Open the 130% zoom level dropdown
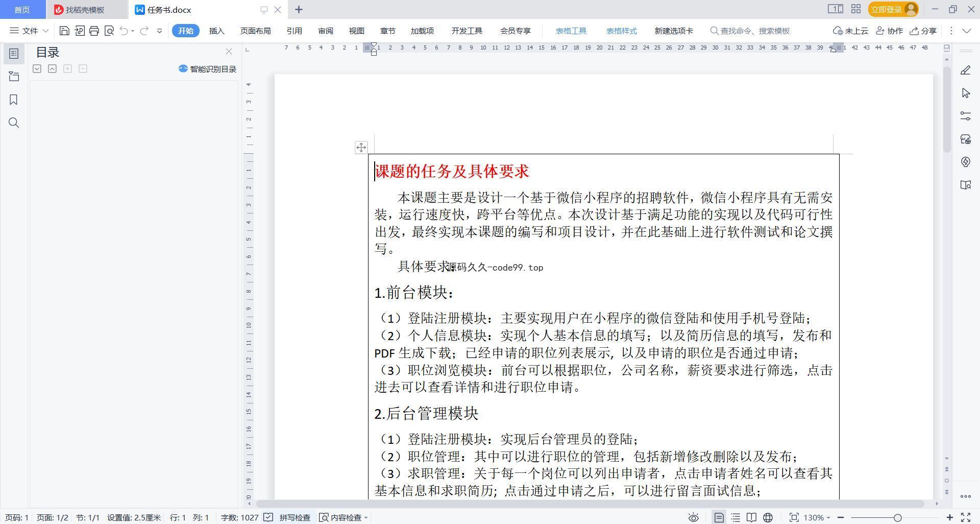 [x=817, y=517]
